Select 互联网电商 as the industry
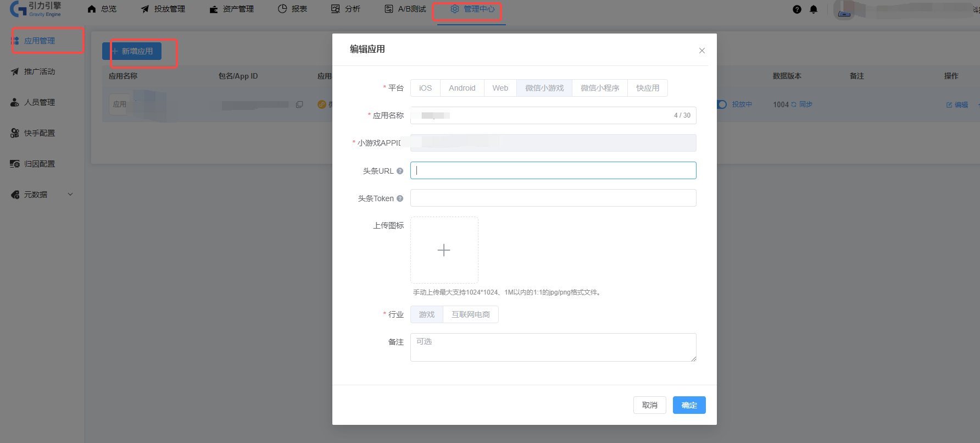Screen dimensions: 980x443 pos(470,314)
